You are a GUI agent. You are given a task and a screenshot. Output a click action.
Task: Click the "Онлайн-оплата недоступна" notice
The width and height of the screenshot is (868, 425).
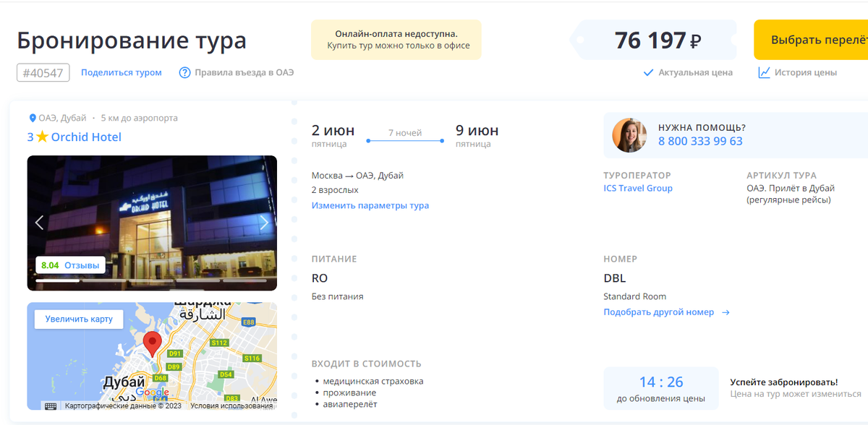pyautogui.click(x=396, y=40)
